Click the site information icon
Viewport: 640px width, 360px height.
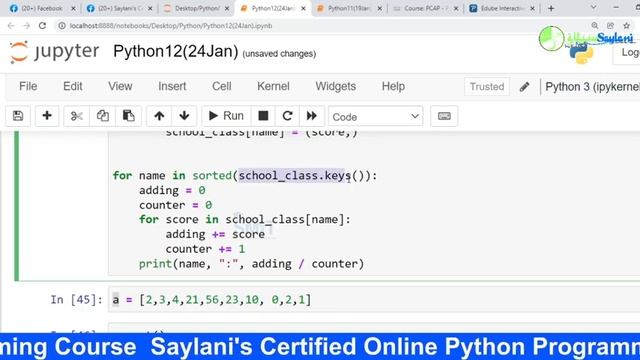click(62, 26)
